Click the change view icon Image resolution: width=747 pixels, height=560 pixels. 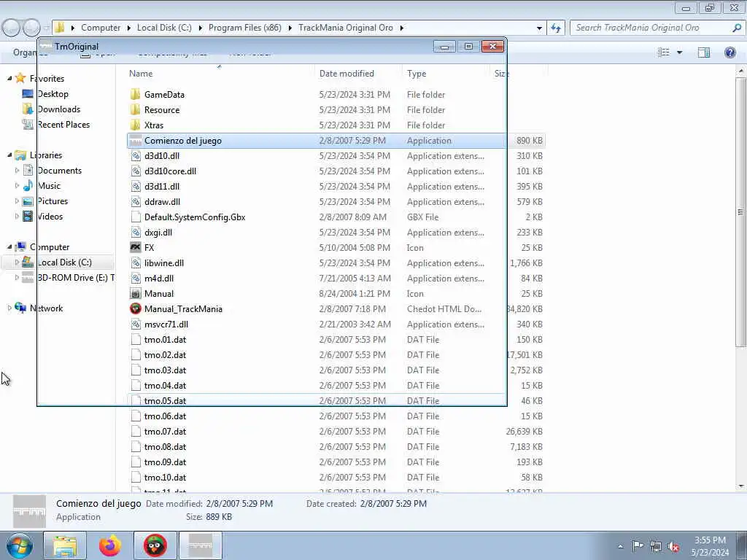[664, 52]
